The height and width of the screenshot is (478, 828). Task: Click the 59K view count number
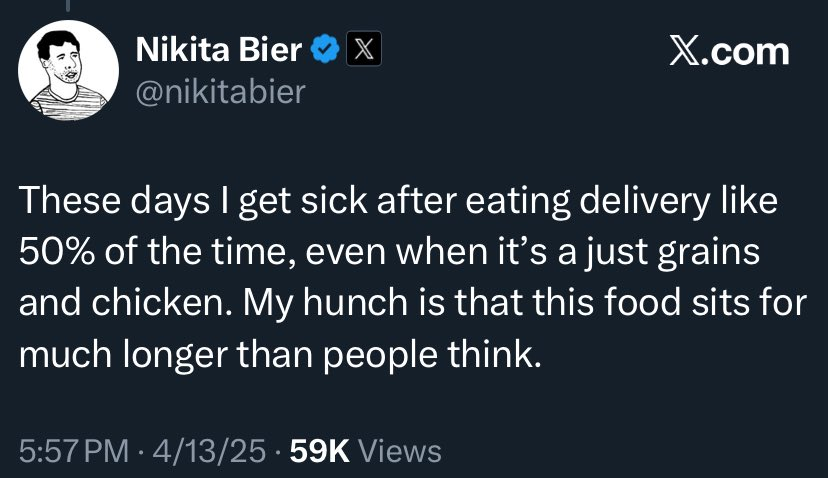318,450
